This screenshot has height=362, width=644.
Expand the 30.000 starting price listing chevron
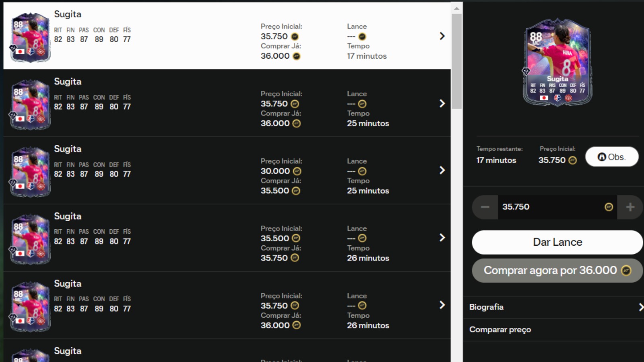442,170
